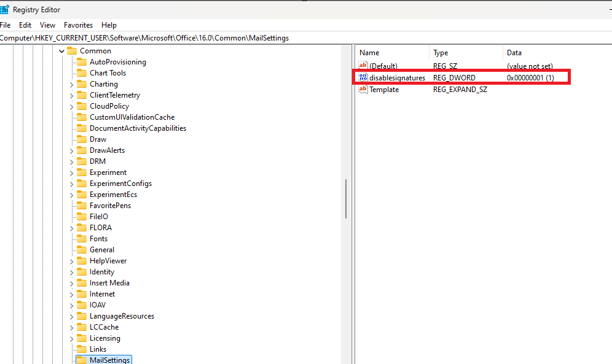Click the disablesignatures REG_DWORD icon
This screenshot has height=364, width=612.
(363, 77)
